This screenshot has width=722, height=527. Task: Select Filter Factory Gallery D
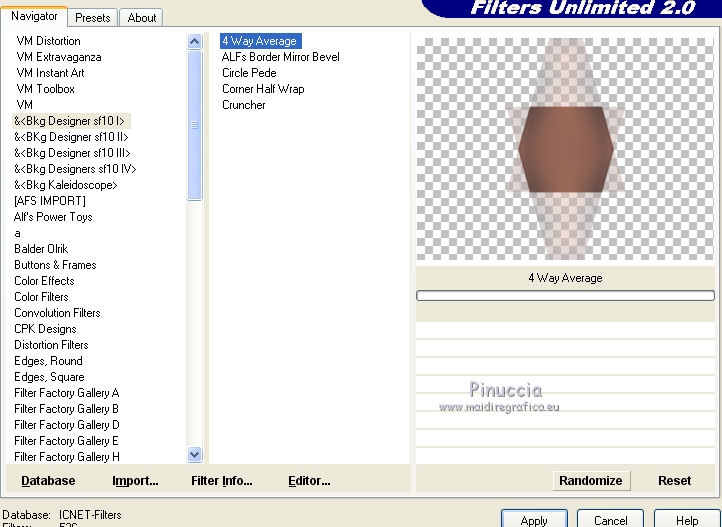click(67, 425)
